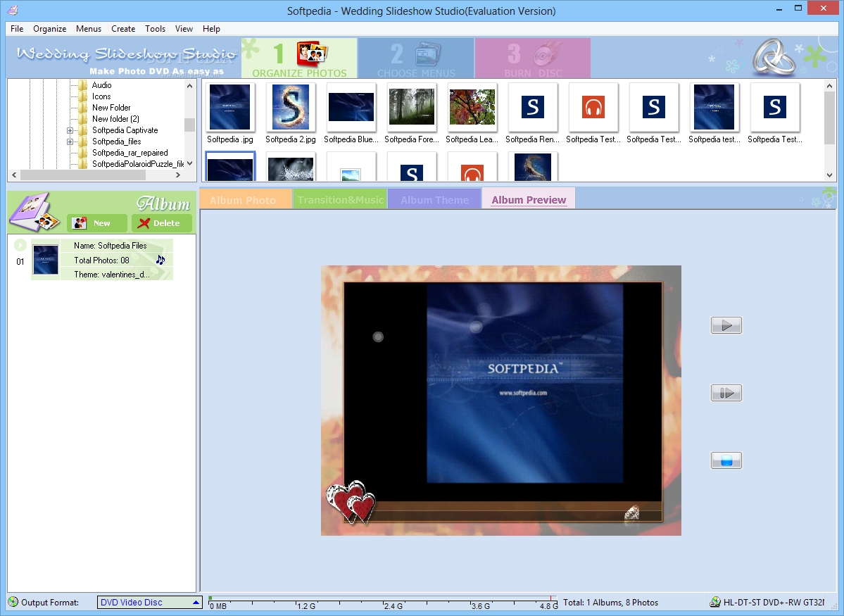
Task: Open the Tools menu
Action: [x=155, y=29]
